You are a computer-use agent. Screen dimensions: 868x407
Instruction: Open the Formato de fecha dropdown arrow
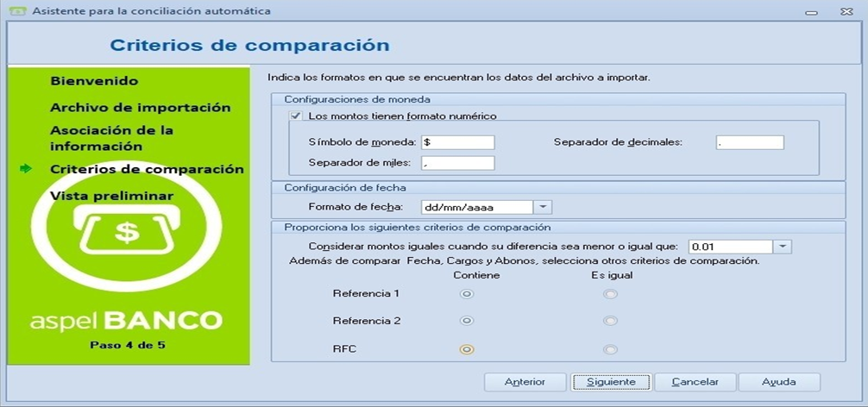pos(543,207)
